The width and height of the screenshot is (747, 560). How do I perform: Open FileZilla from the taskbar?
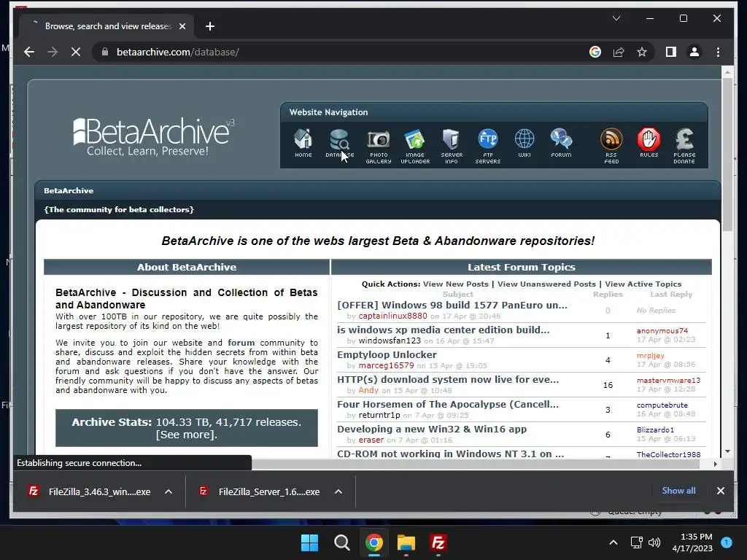438,542
